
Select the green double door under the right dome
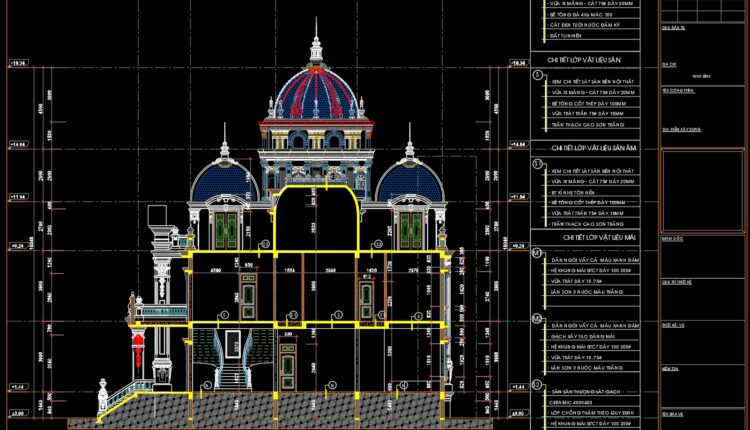(x=411, y=230)
